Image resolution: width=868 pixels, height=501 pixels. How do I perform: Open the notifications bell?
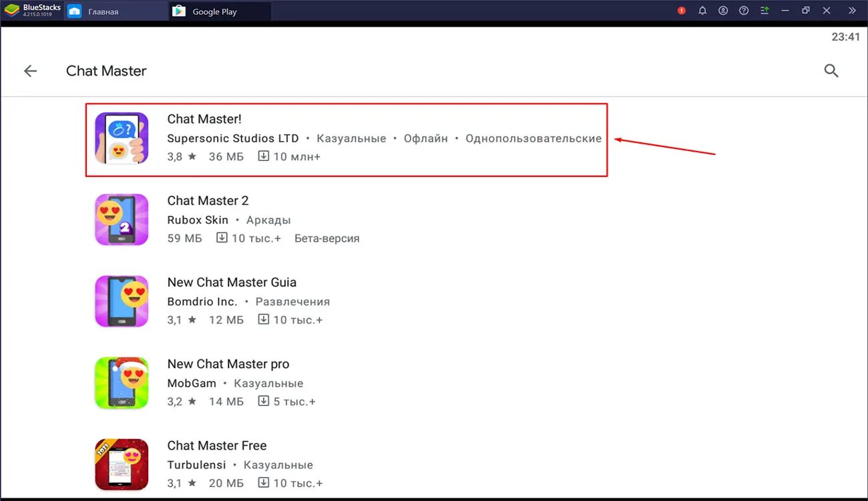[x=702, y=11]
